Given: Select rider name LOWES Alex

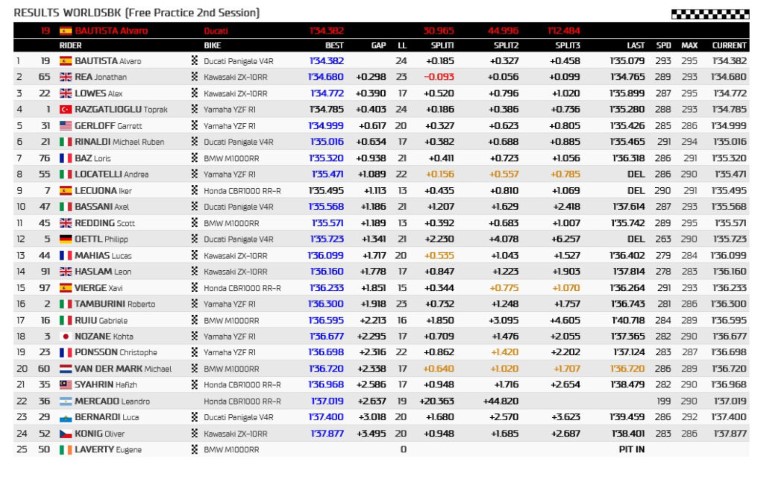Looking at the screenshot, I should [98, 93].
